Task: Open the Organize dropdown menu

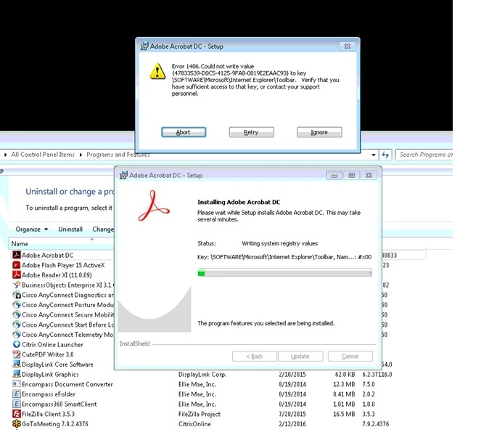Action: click(x=32, y=229)
